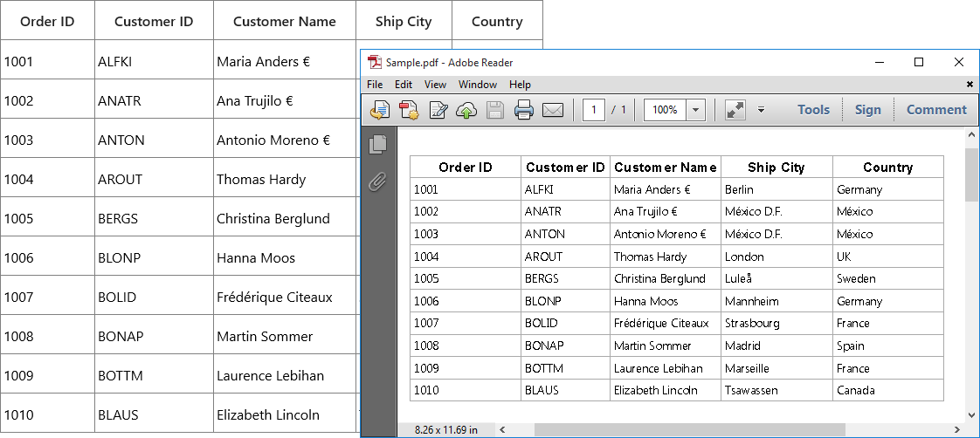
Task: Minimize the Adobe Reader window
Action: point(880,62)
